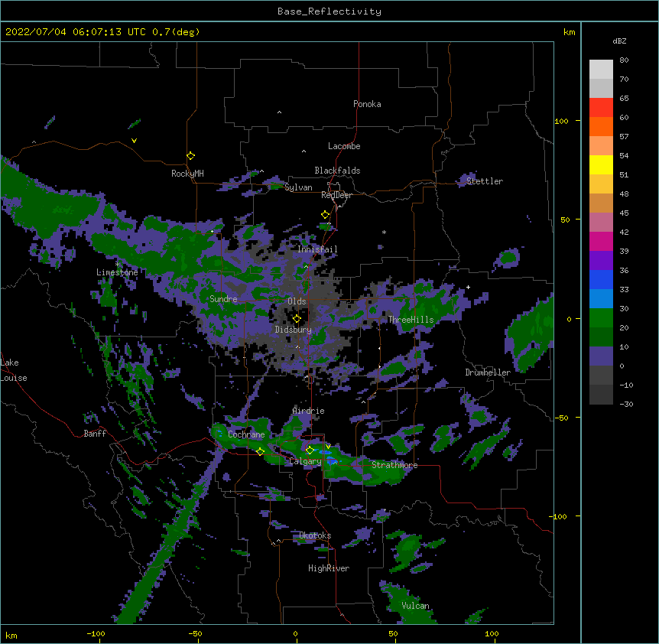This screenshot has height=644, width=659.
Task: Select the Vulcan label
Action: [x=415, y=606]
